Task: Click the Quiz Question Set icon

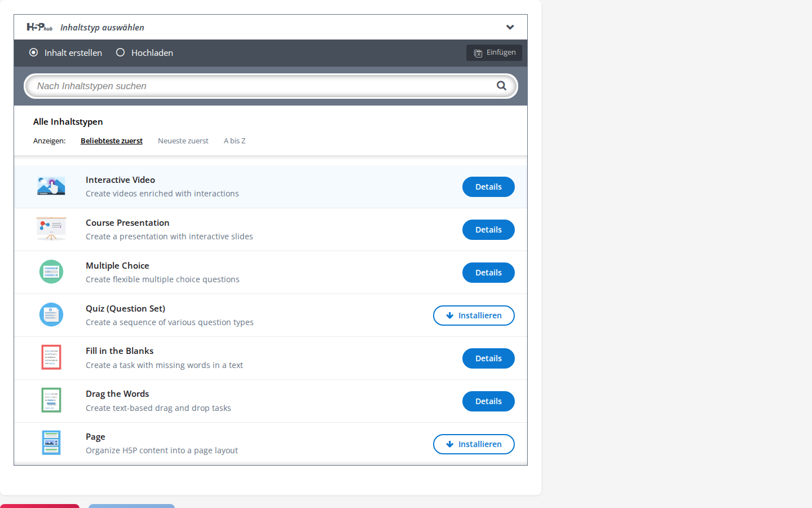Action: click(x=51, y=315)
